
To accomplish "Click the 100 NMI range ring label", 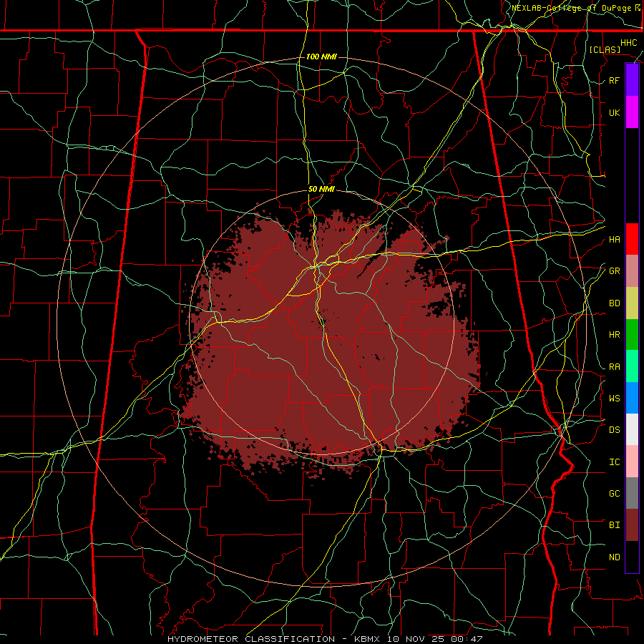I will [x=321, y=57].
